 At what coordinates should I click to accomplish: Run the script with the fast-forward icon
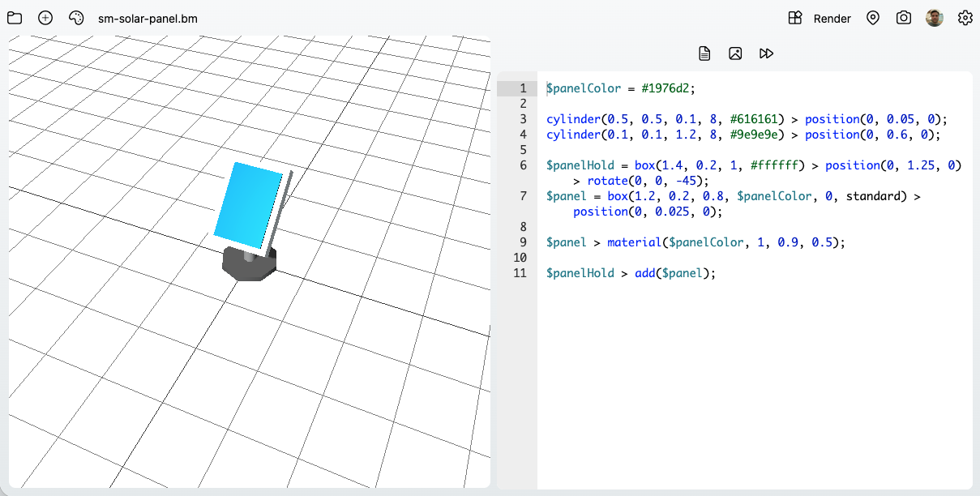click(x=766, y=53)
